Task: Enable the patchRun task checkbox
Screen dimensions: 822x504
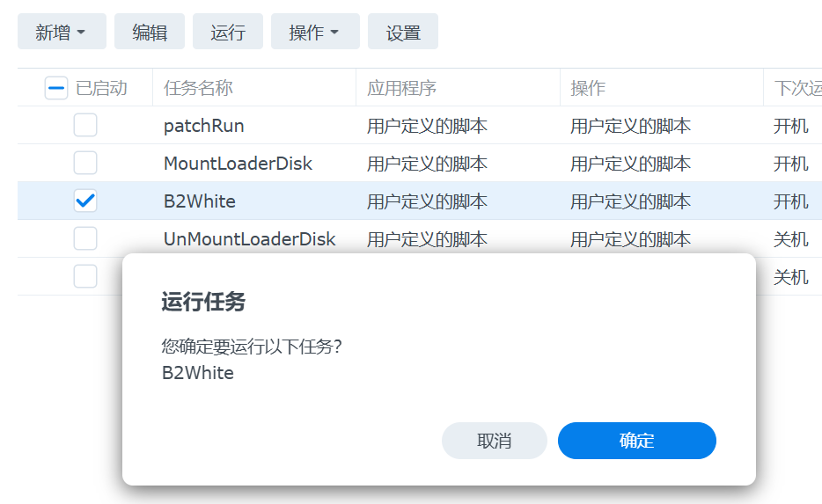Action: point(85,125)
